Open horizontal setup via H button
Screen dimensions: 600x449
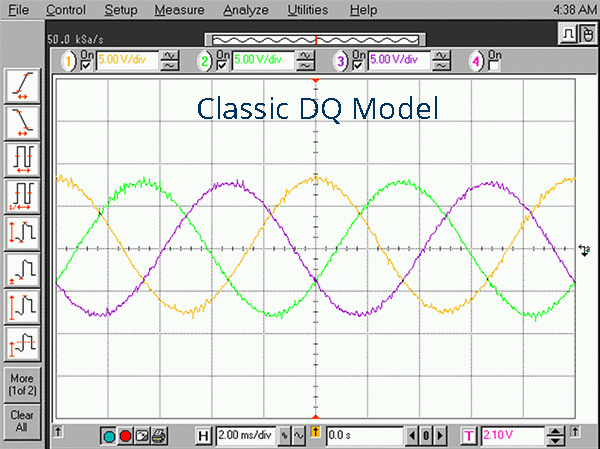[x=204, y=436]
